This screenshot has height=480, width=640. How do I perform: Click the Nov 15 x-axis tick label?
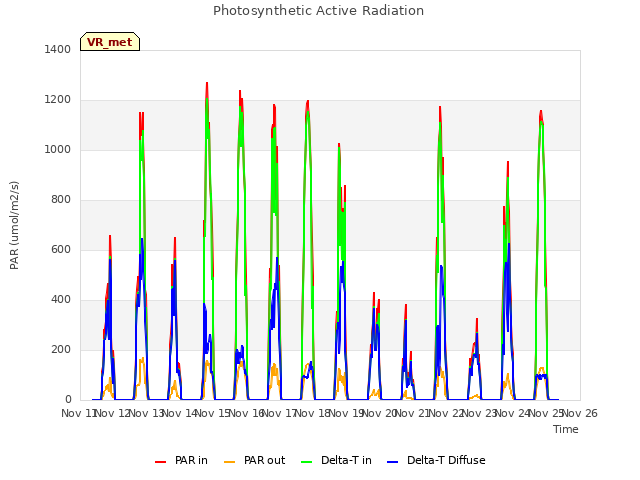pos(213,413)
